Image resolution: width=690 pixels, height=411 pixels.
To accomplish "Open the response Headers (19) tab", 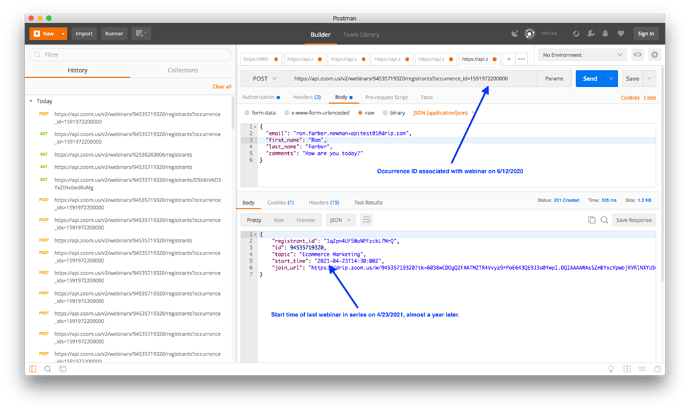I will pyautogui.click(x=324, y=202).
